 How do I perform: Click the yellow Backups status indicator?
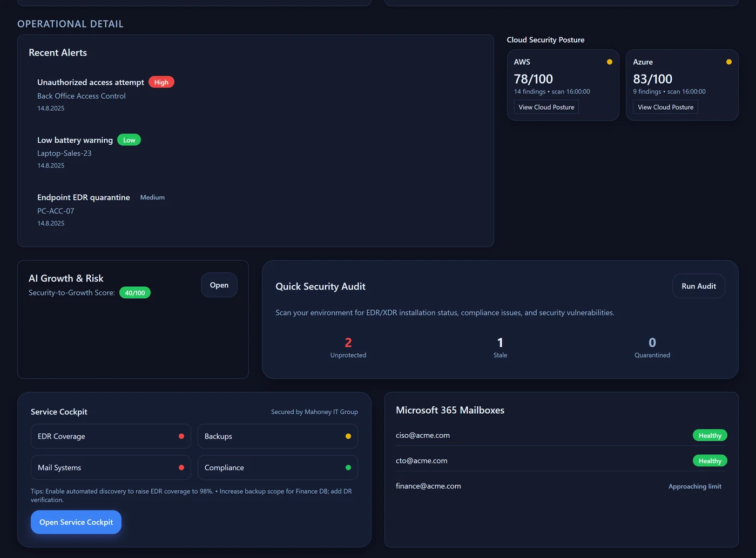click(348, 436)
